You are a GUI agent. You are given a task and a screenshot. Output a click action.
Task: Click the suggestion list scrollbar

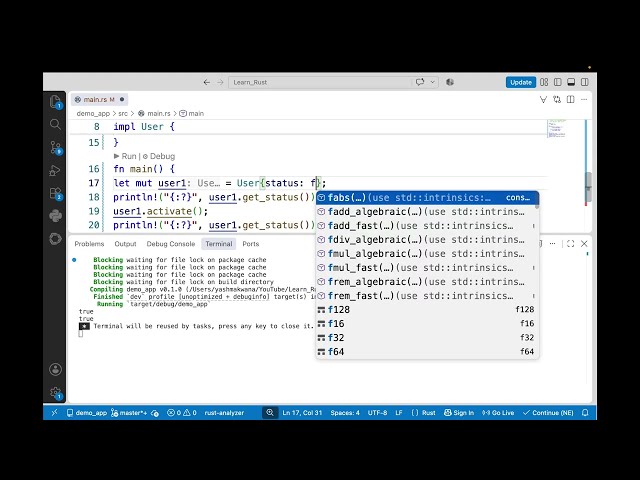(537, 200)
